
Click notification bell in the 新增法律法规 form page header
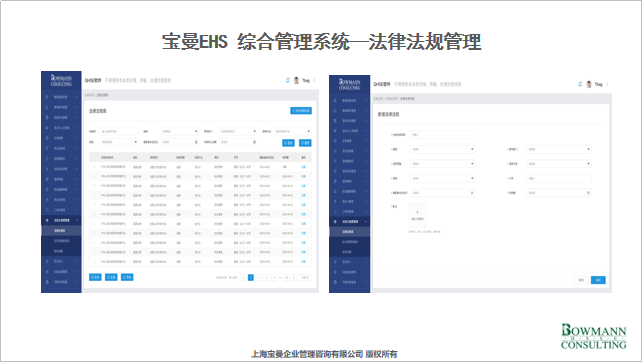pos(580,84)
